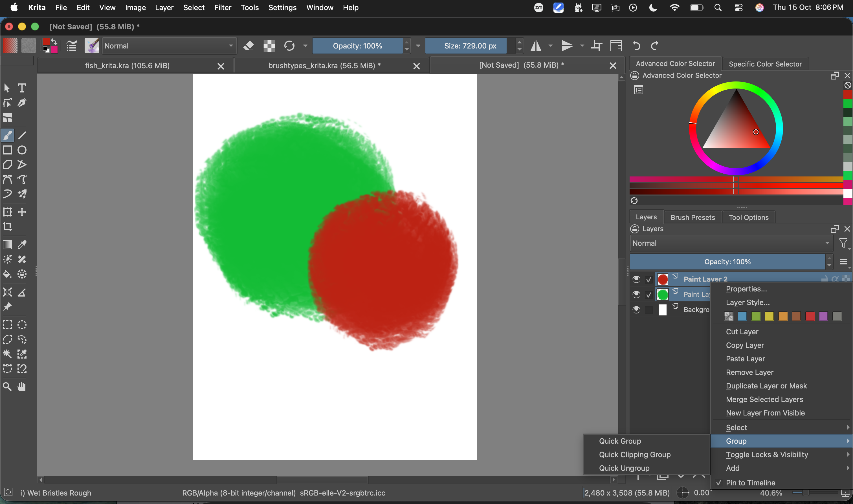The image size is (853, 504).
Task: Click Properties... in the layer context menu
Action: tap(781, 289)
